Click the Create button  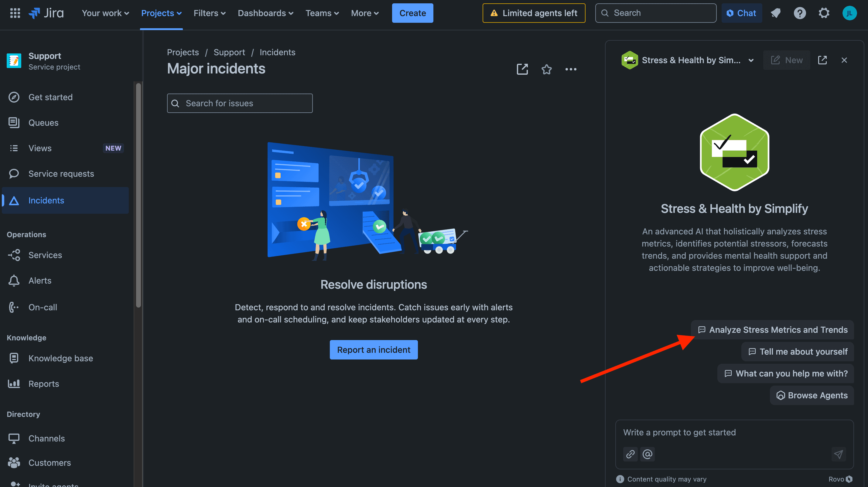412,13
